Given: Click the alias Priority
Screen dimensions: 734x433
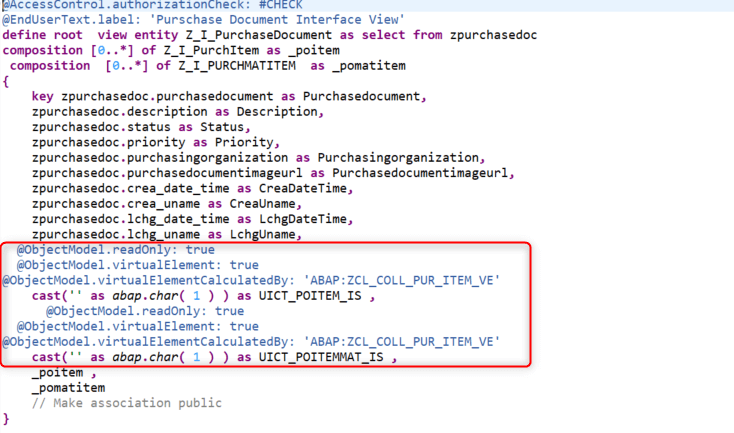Looking at the screenshot, I should click(244, 142).
